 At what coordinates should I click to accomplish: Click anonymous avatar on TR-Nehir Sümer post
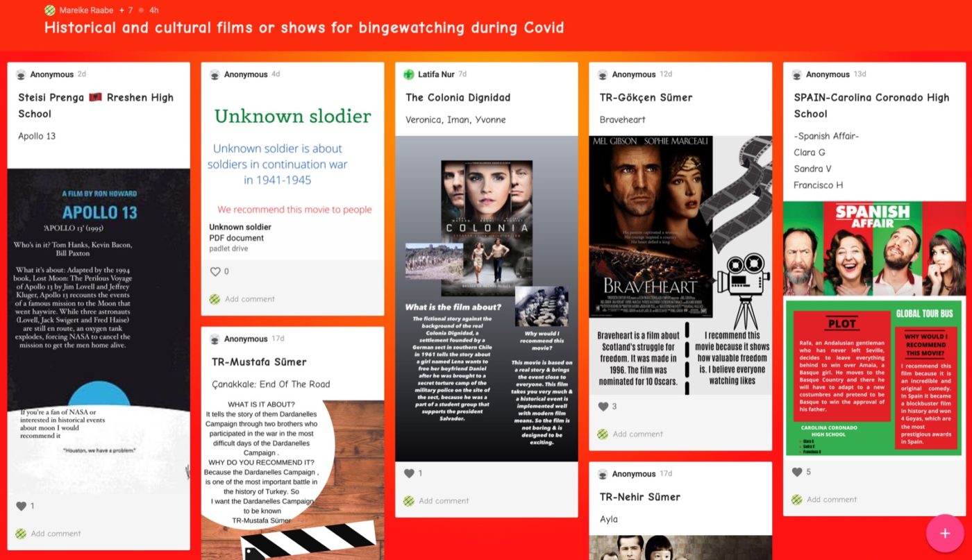point(603,474)
